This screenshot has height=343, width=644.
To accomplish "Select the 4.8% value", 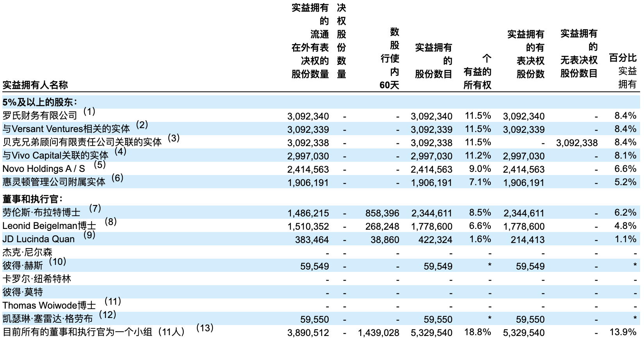I will (x=626, y=226).
